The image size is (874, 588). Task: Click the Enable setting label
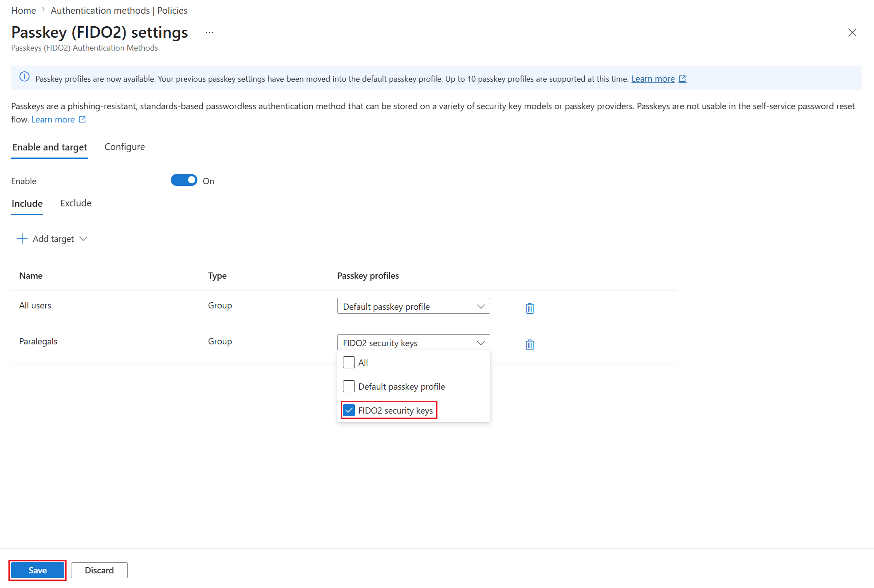pos(24,181)
